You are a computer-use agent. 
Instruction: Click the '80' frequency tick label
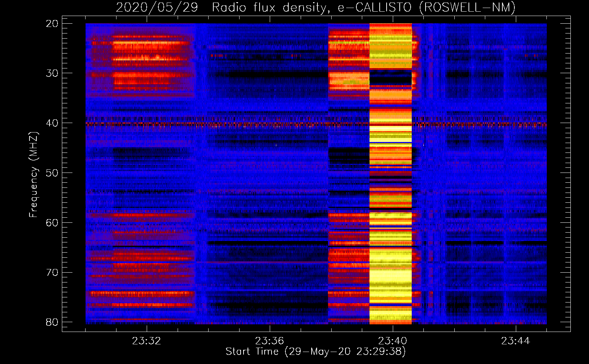(x=52, y=322)
